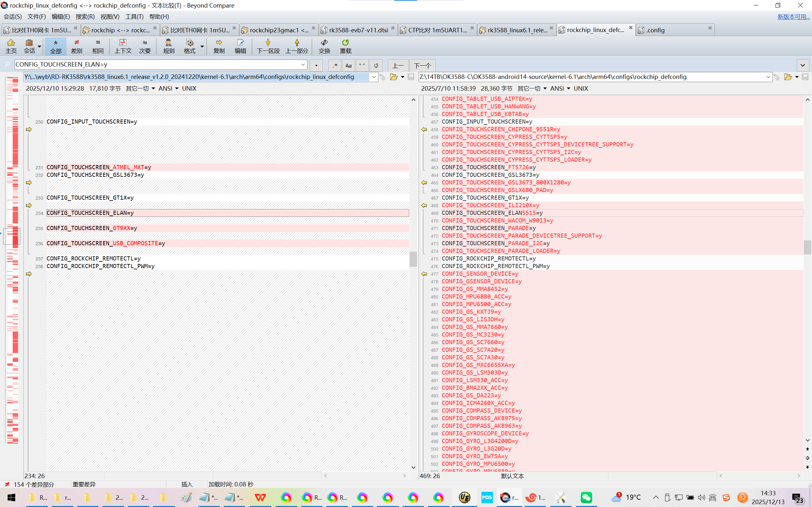Open the new version available link

(793, 16)
